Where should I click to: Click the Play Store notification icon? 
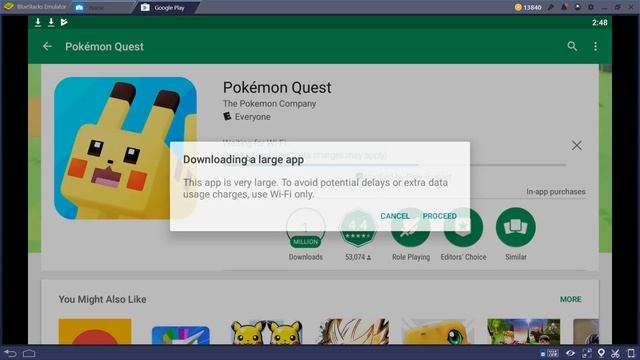pyautogui.click(x=64, y=22)
